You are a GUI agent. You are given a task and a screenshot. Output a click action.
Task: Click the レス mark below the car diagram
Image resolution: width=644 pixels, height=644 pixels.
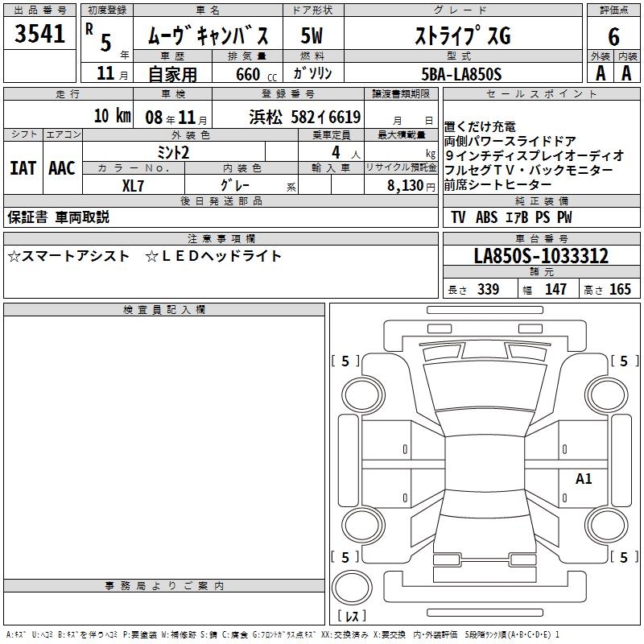pyautogui.click(x=352, y=617)
